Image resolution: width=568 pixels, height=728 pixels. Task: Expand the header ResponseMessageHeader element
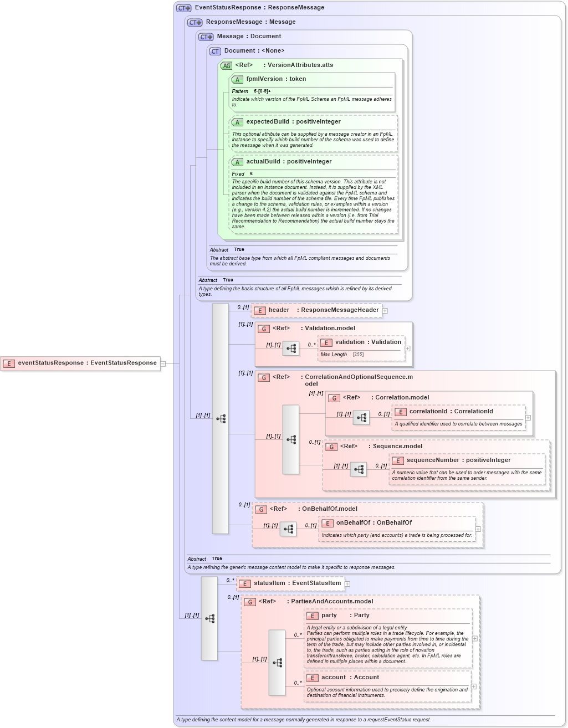point(385,311)
